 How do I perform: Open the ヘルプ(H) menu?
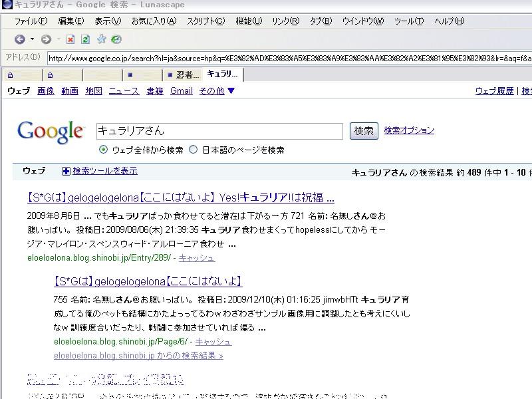(x=450, y=21)
